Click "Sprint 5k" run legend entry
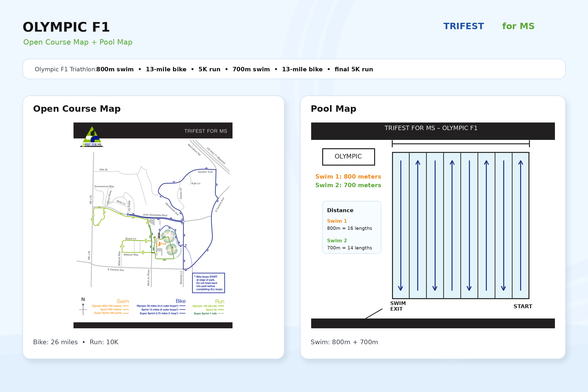The height and width of the screenshot is (392, 588). click(x=211, y=309)
